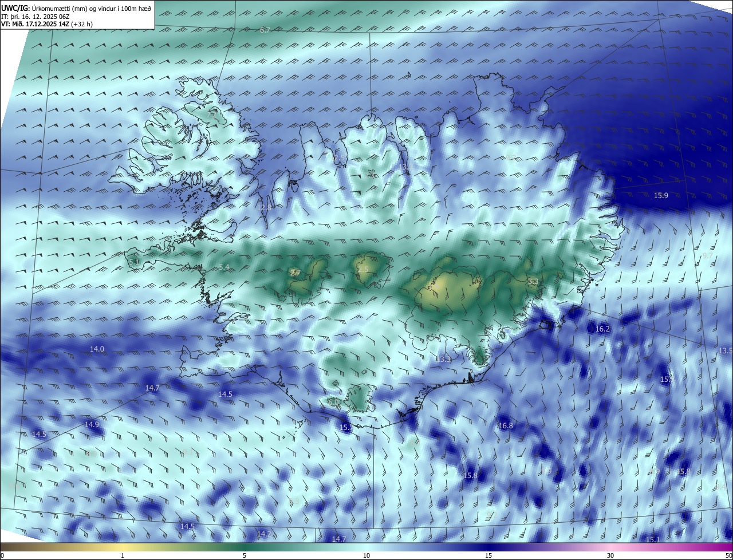Screen dimensions: 733x560
Task: Click the "VT: Mið. 17.12.2025 14Z (+32 h)" line
Action: point(47,24)
